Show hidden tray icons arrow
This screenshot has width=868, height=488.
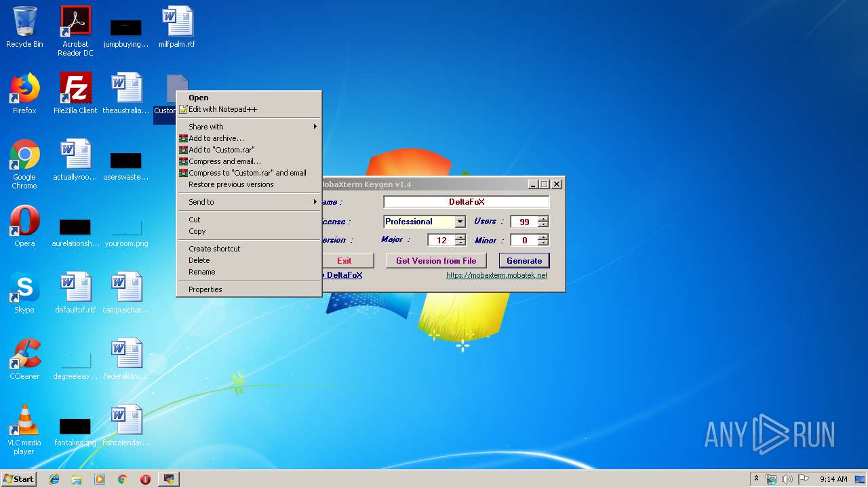756,479
